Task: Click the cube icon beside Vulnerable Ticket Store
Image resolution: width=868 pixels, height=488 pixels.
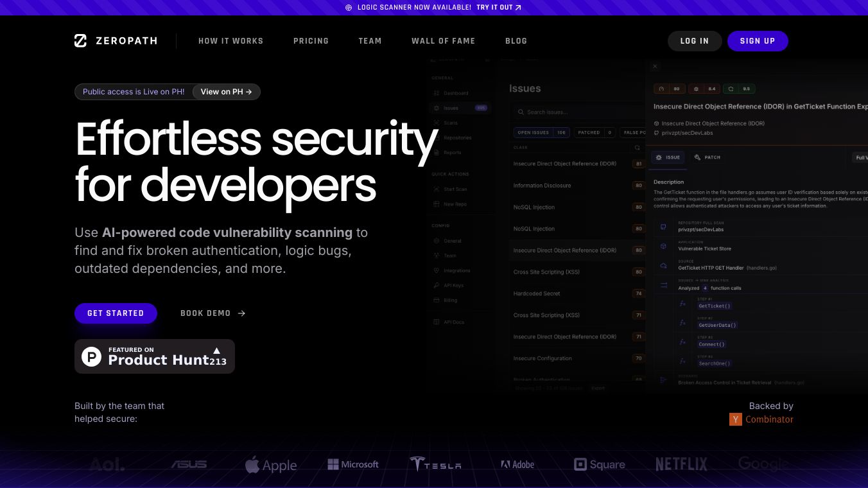Action: (x=663, y=246)
